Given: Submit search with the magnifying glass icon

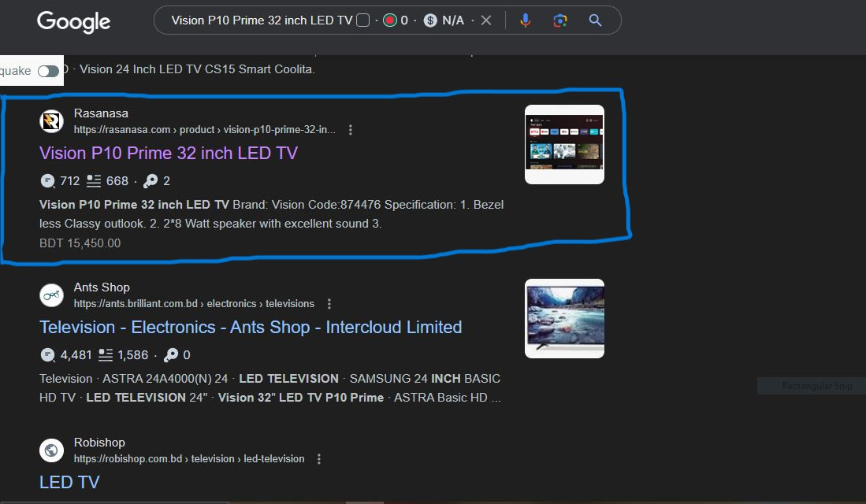Looking at the screenshot, I should pos(595,20).
